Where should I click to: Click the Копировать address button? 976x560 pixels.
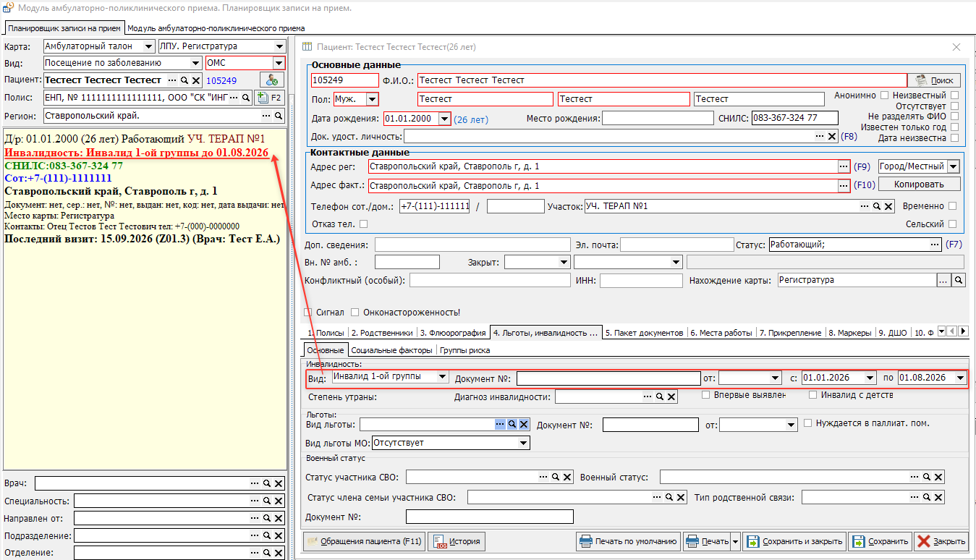tap(920, 184)
